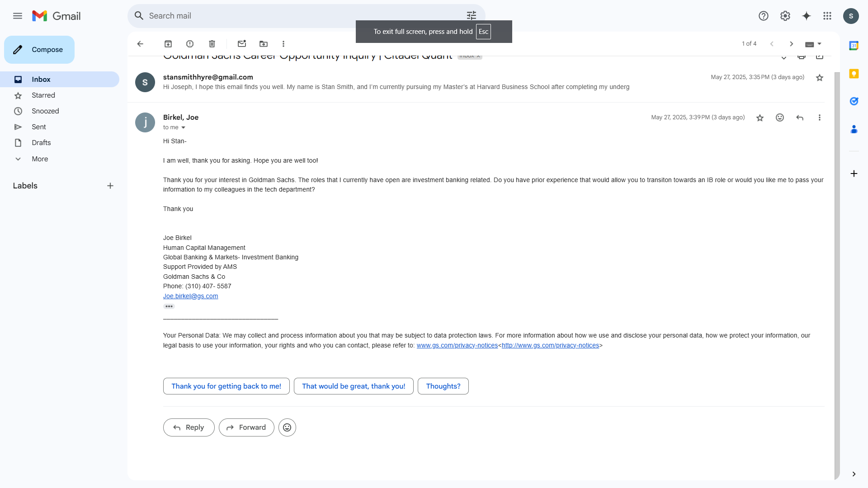Screen dimensions: 868x488
Task: Open Gemini sparkle icon
Action: 807,16
